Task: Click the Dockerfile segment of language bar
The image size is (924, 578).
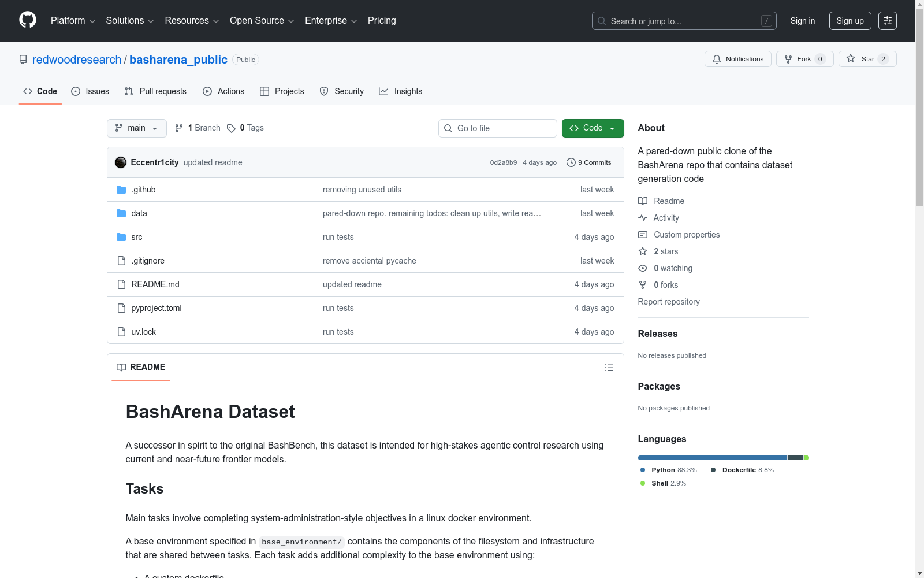Action: coord(795,458)
